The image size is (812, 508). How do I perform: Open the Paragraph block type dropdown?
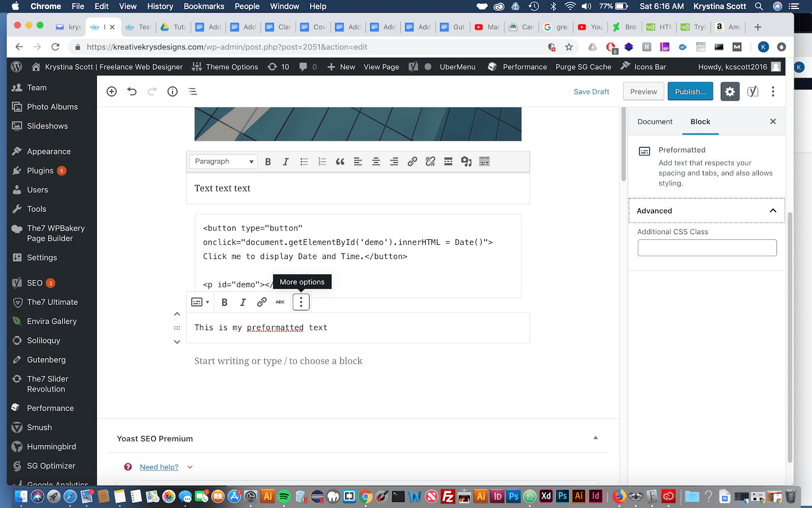point(223,161)
